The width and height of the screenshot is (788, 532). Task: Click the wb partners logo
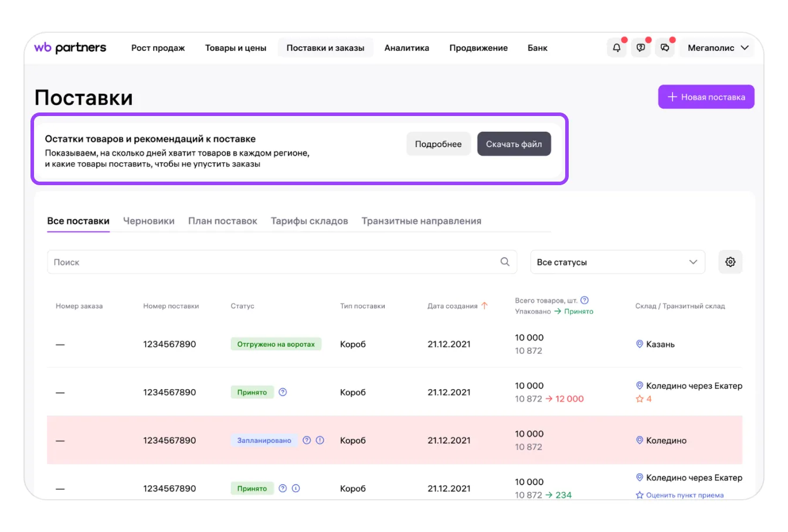pos(70,48)
